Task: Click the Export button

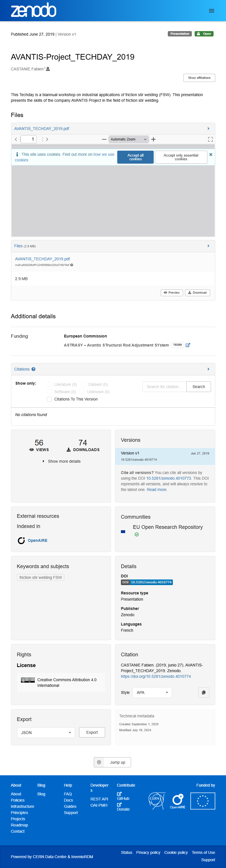Action: (92, 732)
